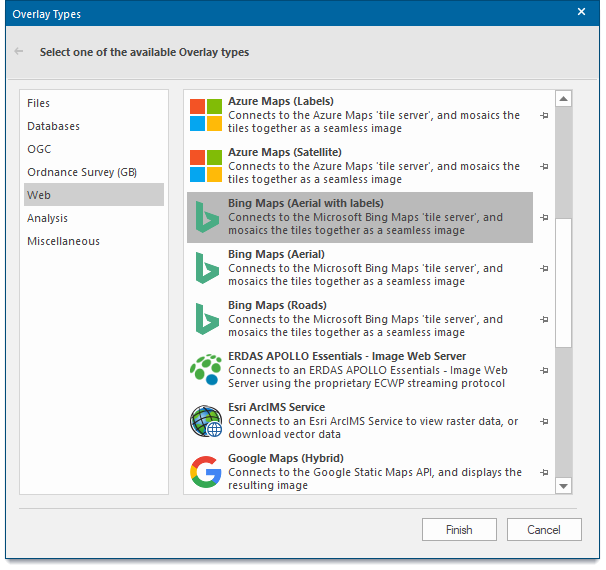This screenshot has height=570, width=606.
Task: Pin the Esri ArcIMS Service entry
Action: coord(544,421)
